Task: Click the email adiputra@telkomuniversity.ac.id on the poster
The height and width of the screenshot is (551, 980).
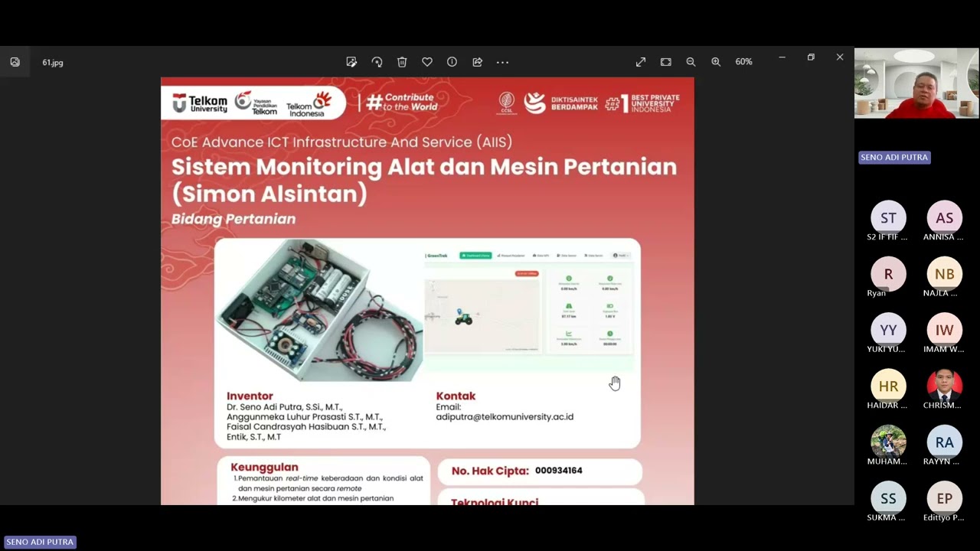Action: (505, 417)
